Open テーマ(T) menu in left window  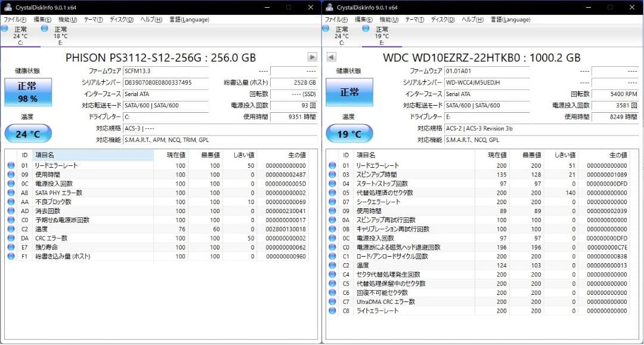pyautogui.click(x=93, y=19)
